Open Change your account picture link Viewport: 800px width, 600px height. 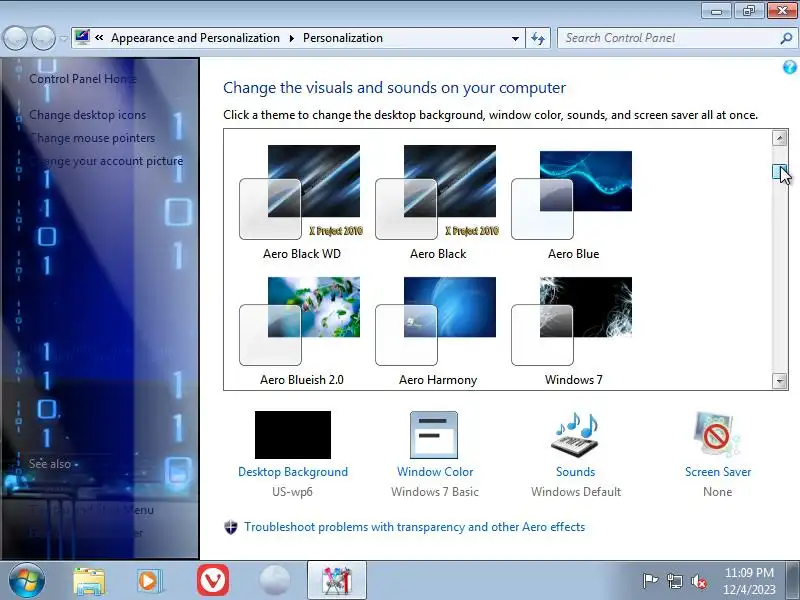click(x=106, y=161)
